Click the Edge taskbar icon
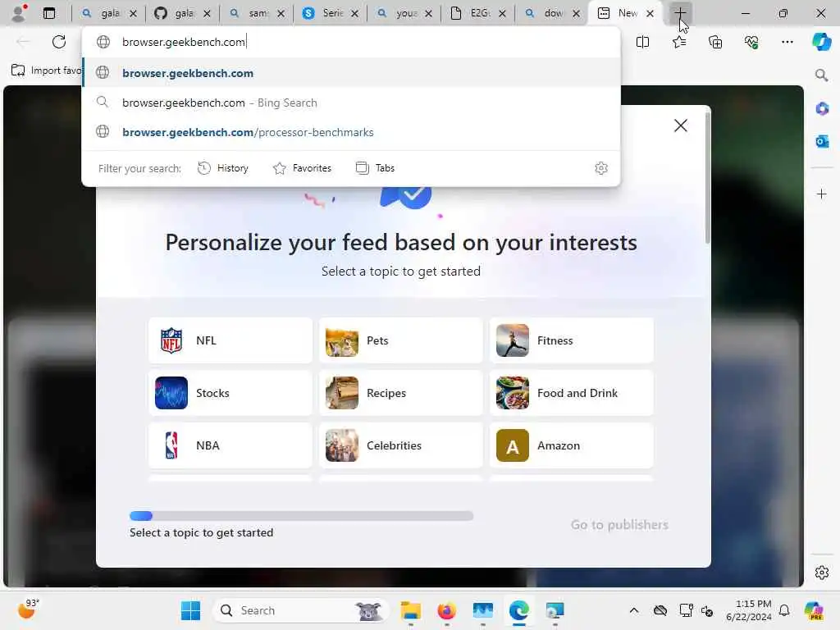Screen dimensions: 840x630 tap(518, 610)
